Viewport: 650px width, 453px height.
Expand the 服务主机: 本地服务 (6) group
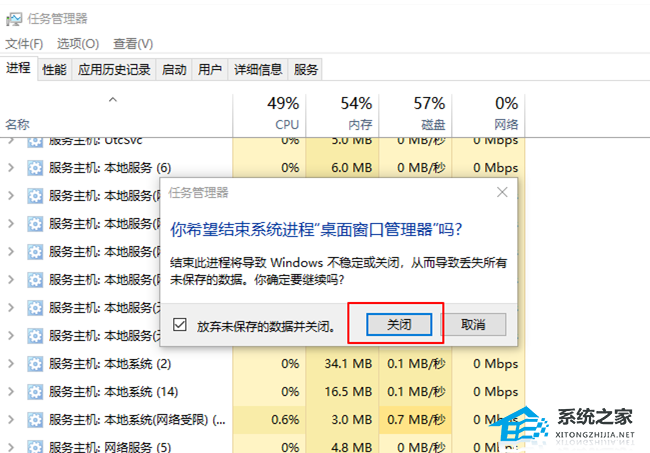pyautogui.click(x=11, y=167)
